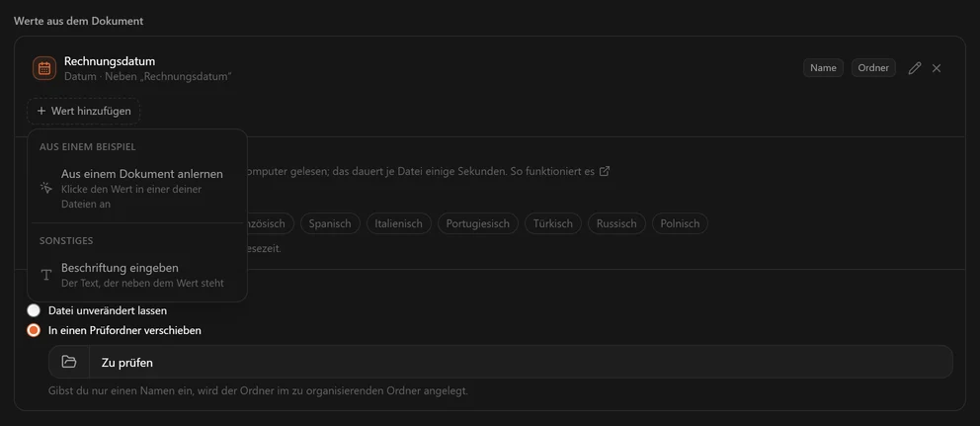Select the Polnisch language chip
Viewport: 980px width, 426px height.
coord(680,223)
